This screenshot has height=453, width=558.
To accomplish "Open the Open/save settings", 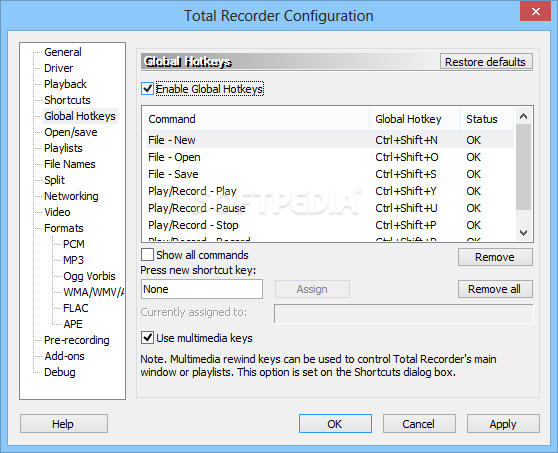I will (x=70, y=132).
